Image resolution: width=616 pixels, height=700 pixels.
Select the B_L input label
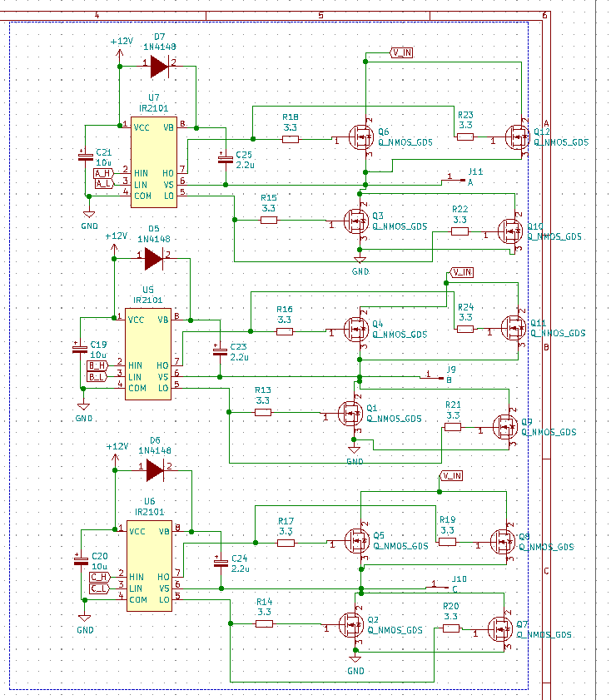coord(97,377)
